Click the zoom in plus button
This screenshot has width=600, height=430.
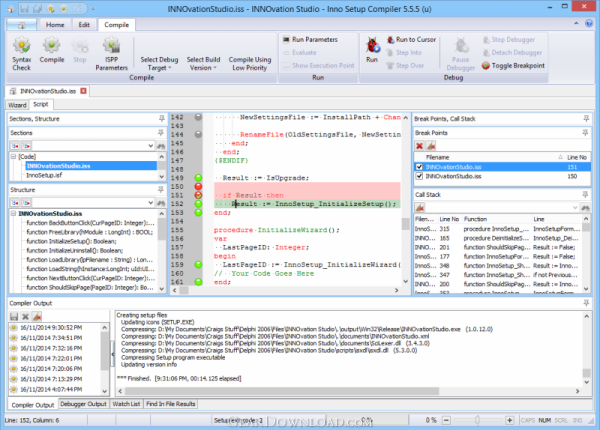click(x=509, y=420)
